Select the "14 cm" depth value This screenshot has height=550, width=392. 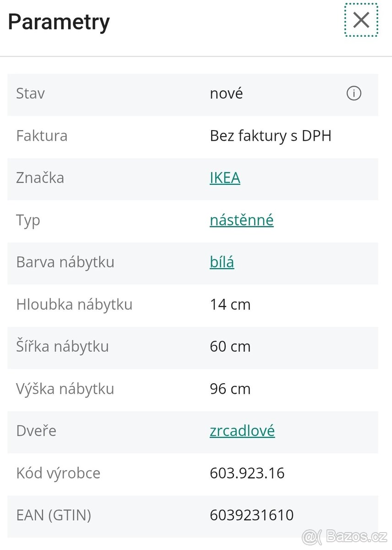coord(230,304)
